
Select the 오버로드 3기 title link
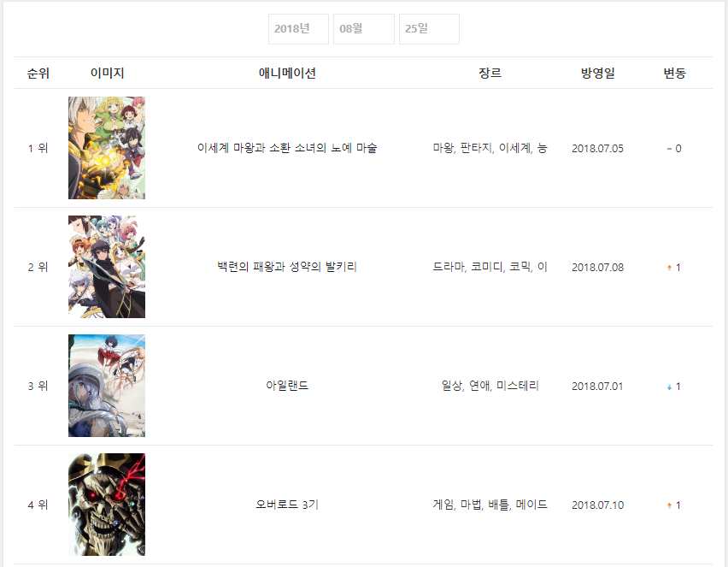[287, 505]
